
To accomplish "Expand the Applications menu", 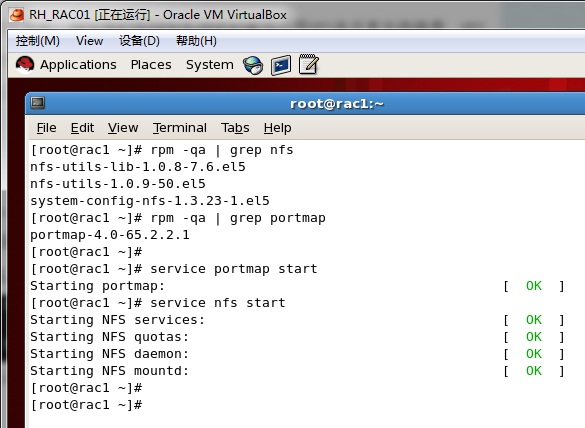I will pyautogui.click(x=78, y=65).
